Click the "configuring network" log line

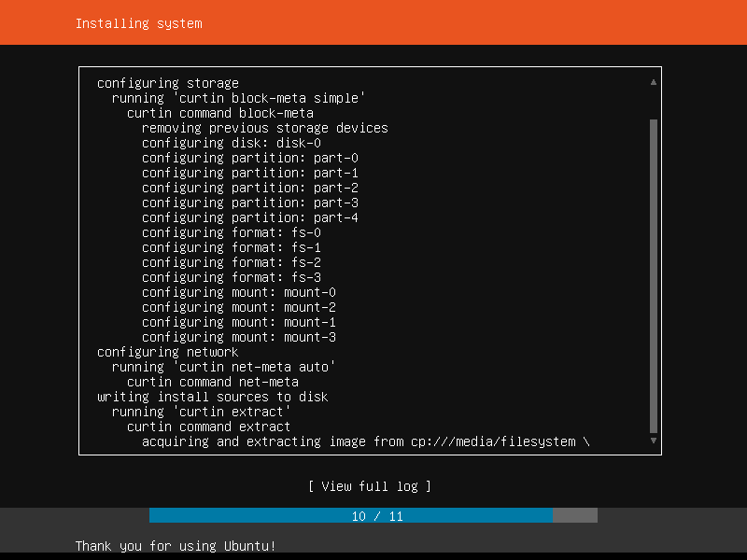[x=168, y=352]
